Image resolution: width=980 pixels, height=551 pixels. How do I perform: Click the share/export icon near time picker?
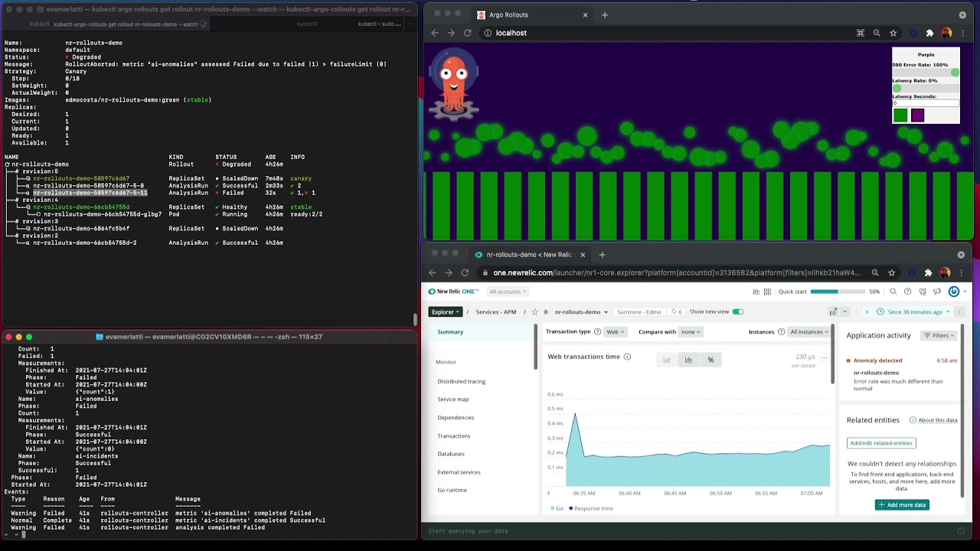(833, 311)
